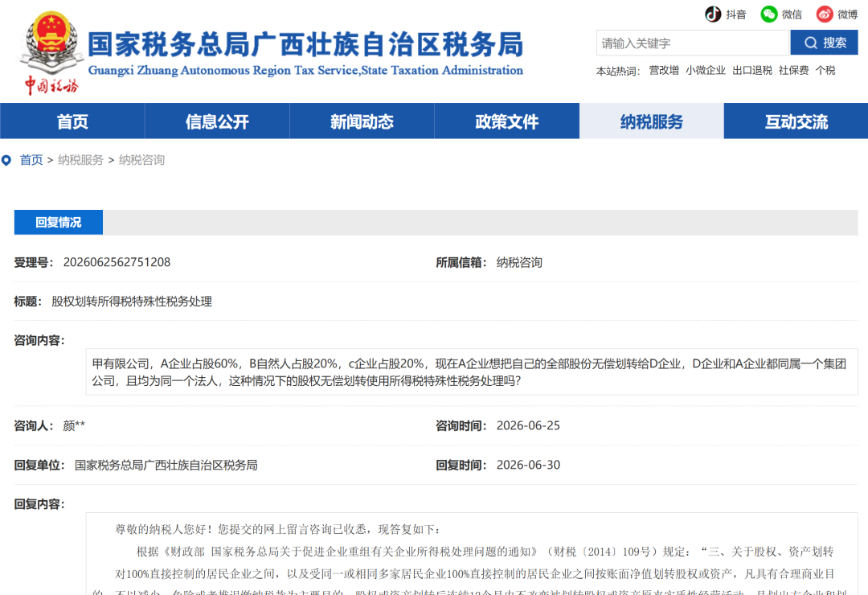The width and height of the screenshot is (868, 595).
Task: Open the Weibo (微博) icon link
Action: (x=825, y=14)
